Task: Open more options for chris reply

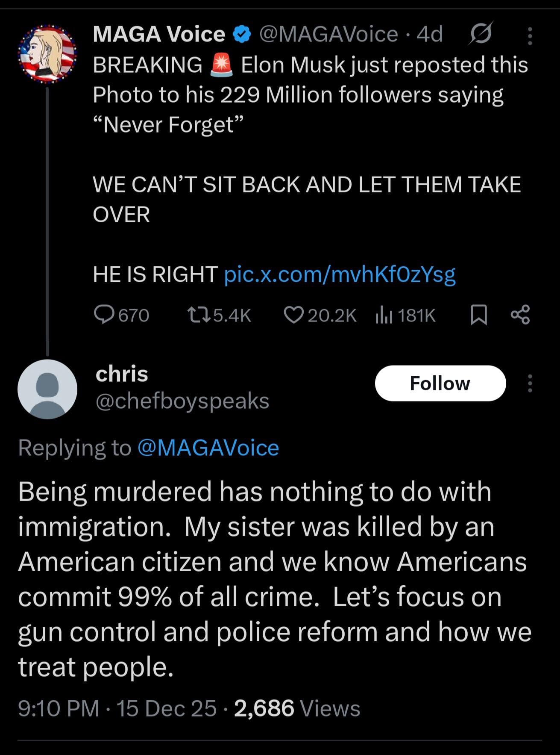Action: (x=530, y=383)
